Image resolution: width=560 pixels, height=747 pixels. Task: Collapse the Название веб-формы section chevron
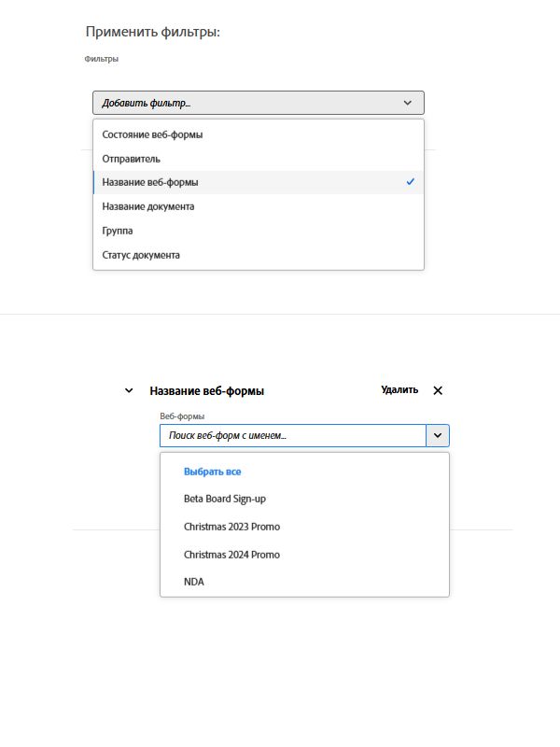point(129,390)
